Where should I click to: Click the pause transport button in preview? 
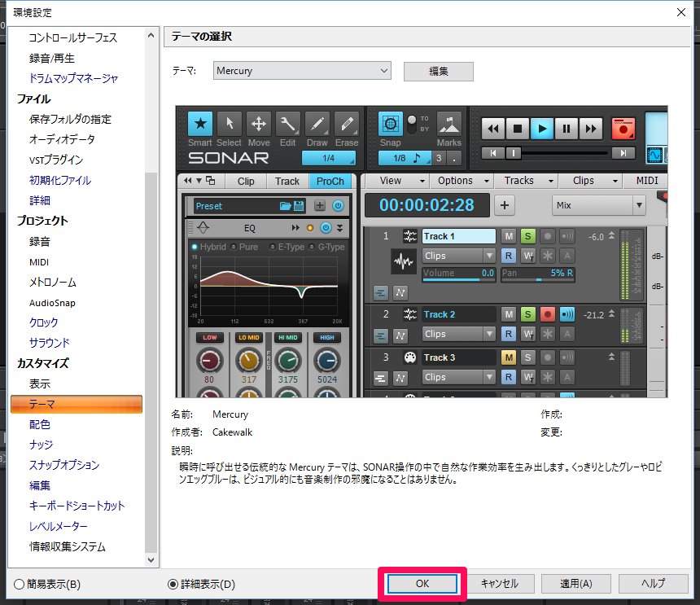coord(566,129)
